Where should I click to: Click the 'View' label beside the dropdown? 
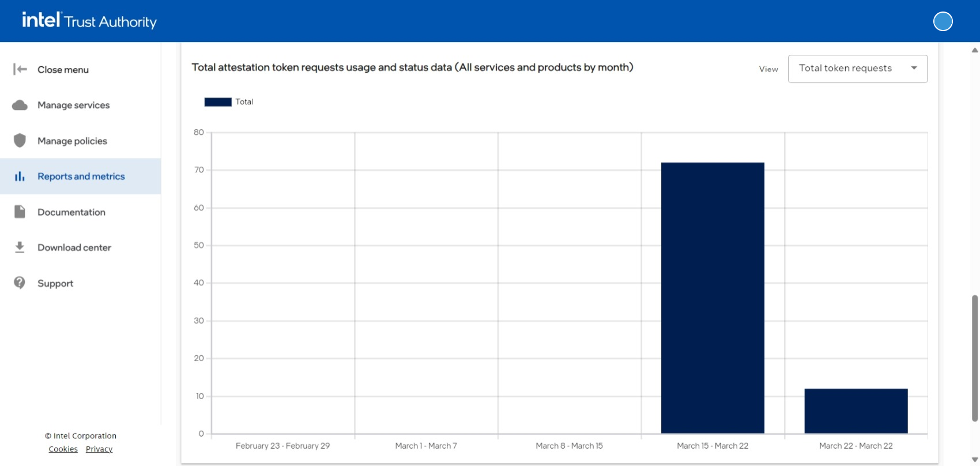tap(768, 69)
